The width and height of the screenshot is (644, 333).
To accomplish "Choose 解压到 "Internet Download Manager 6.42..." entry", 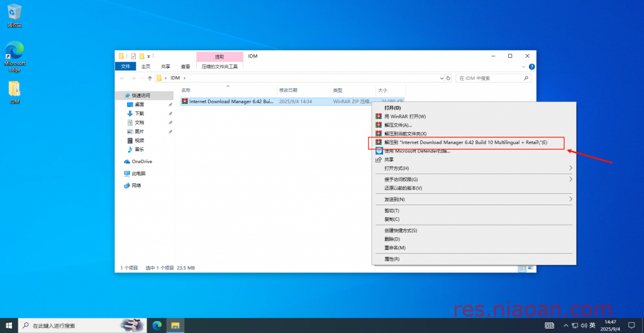I will tap(474, 142).
